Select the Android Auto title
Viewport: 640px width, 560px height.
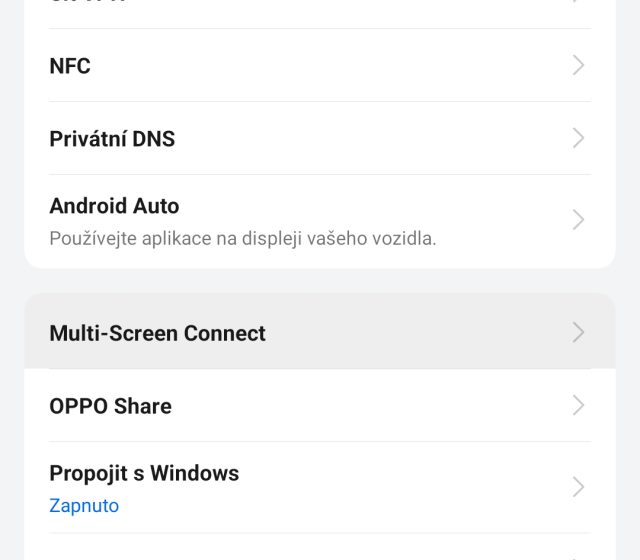tap(114, 207)
